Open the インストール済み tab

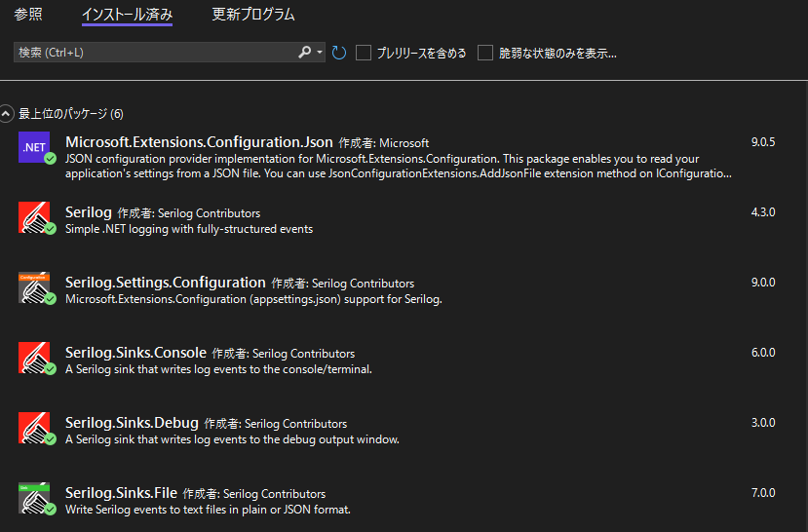pyautogui.click(x=127, y=15)
